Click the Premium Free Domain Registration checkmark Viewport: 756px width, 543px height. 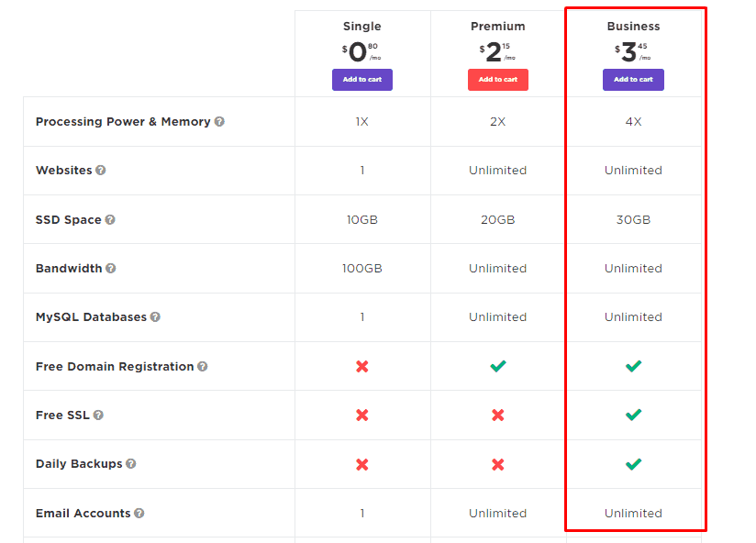point(498,366)
